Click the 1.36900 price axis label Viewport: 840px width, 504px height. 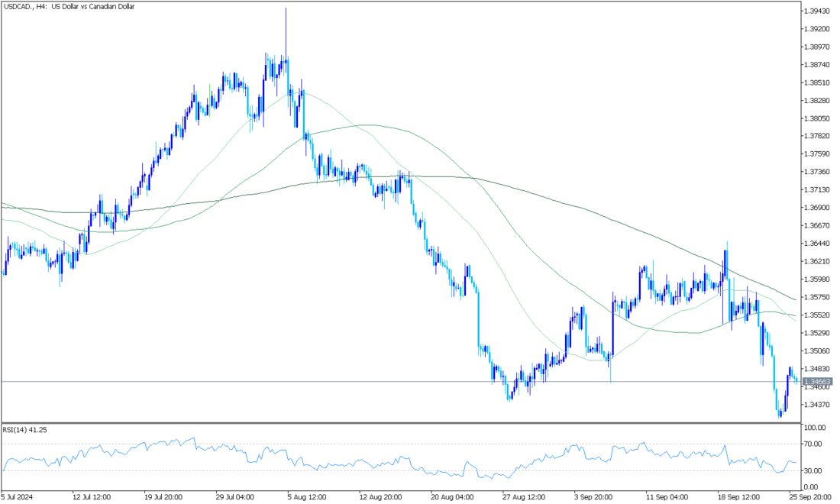click(817, 208)
